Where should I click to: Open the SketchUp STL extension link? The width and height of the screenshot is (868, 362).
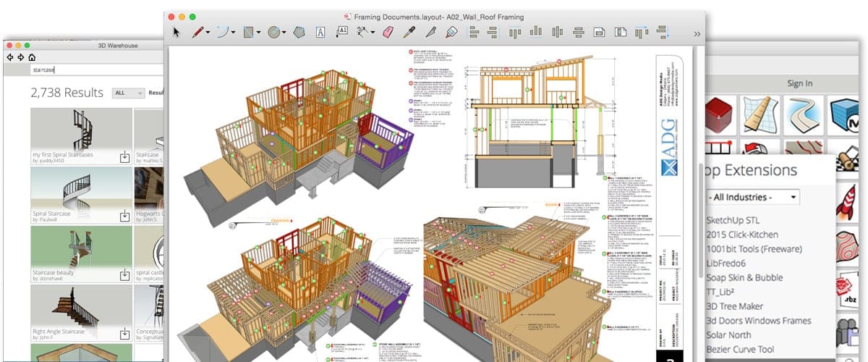click(x=734, y=220)
